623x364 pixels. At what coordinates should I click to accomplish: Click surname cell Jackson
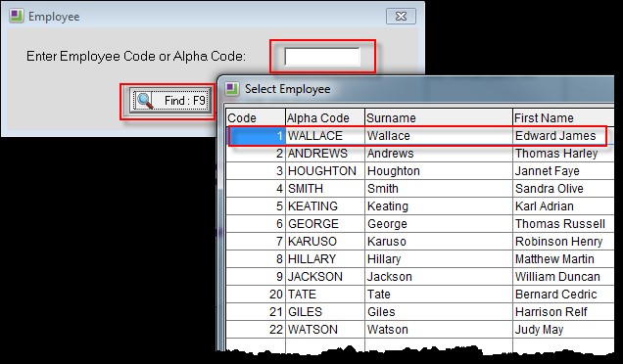(x=439, y=277)
